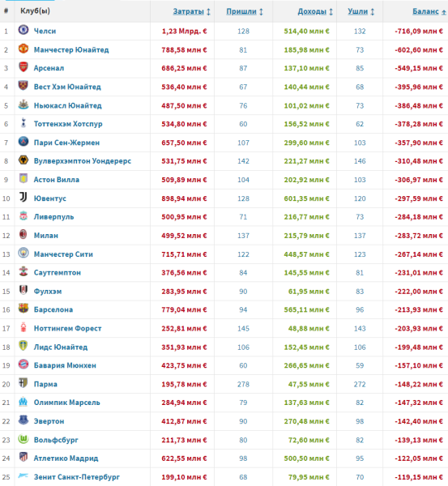Image resolution: width=448 pixels, height=486 pixels.
Task: Sort table by Баланс column
Action: 425,11
